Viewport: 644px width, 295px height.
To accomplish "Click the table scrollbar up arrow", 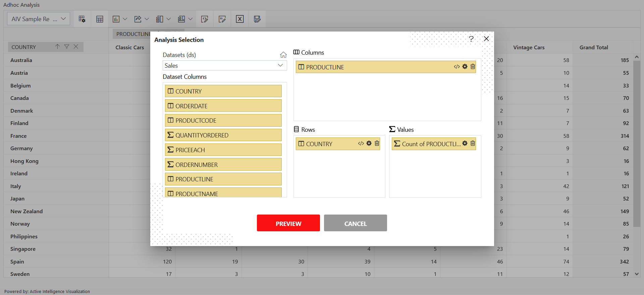I will (637, 57).
